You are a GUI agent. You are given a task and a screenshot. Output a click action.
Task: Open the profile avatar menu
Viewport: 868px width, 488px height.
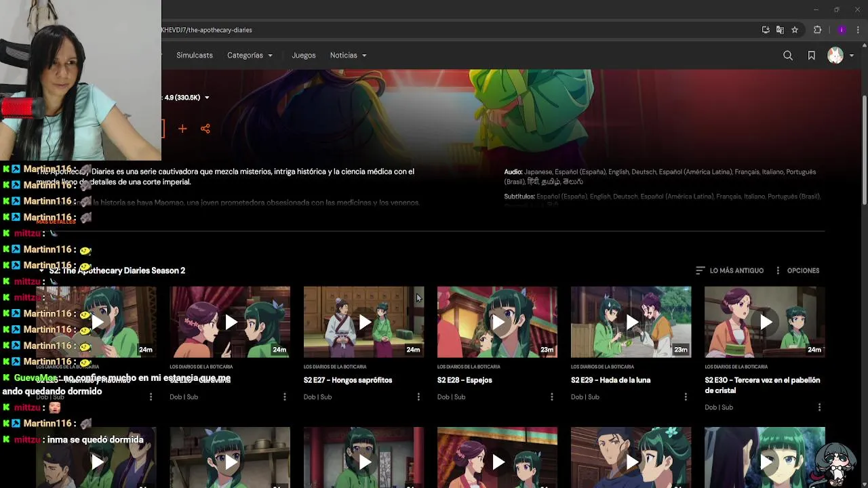coord(835,56)
